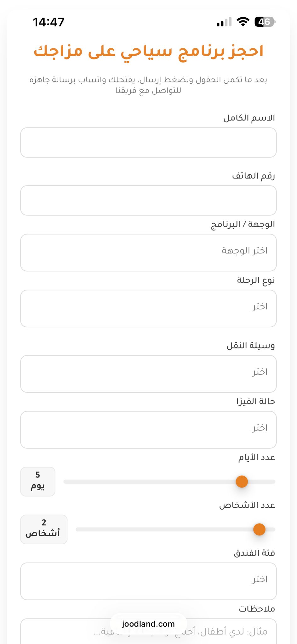Tap the احجز برنامج سياحي على مزاجك heading
The width and height of the screenshot is (297, 644).
(x=148, y=51)
